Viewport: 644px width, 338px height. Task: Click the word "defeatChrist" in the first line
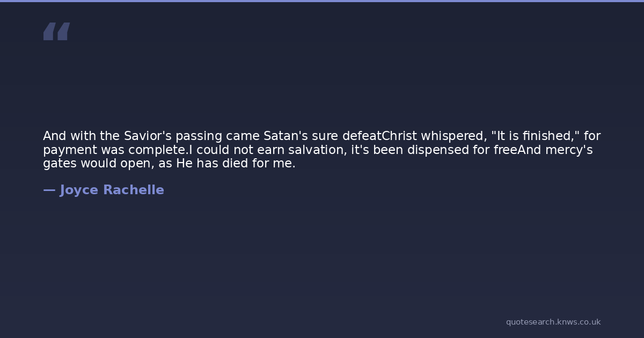click(x=379, y=136)
